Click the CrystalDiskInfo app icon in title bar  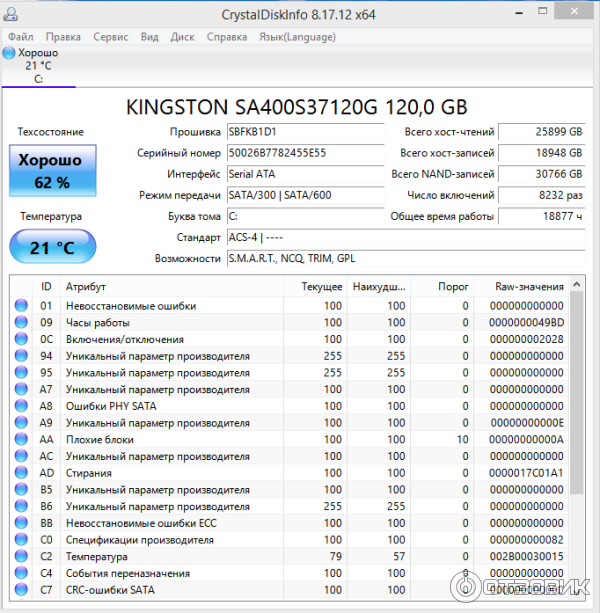(11, 14)
